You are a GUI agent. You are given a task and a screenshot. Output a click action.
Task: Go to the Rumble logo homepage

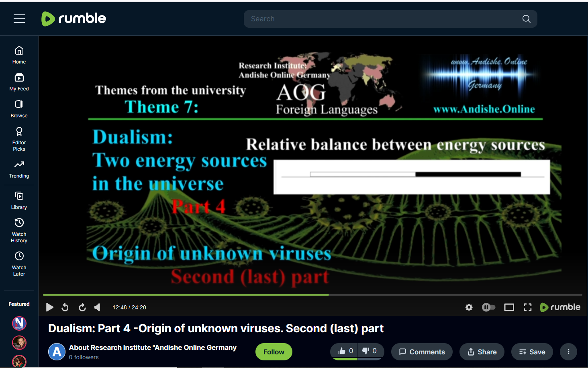pos(74,18)
